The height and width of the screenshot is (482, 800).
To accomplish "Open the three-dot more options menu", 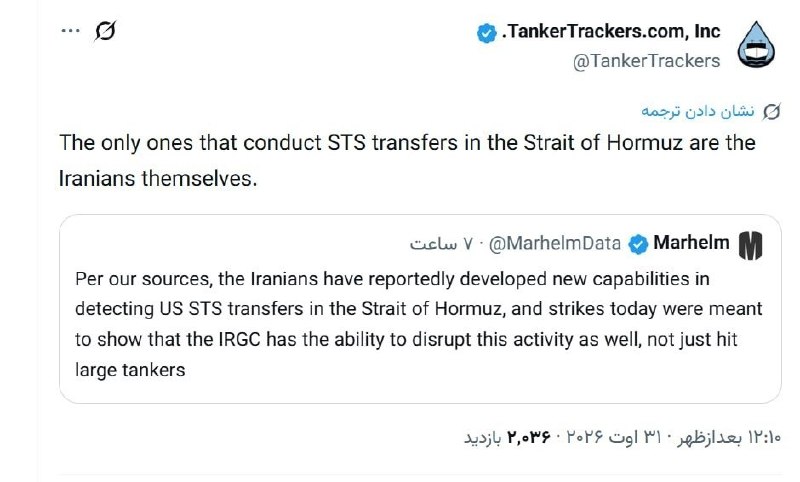I will 70,31.
